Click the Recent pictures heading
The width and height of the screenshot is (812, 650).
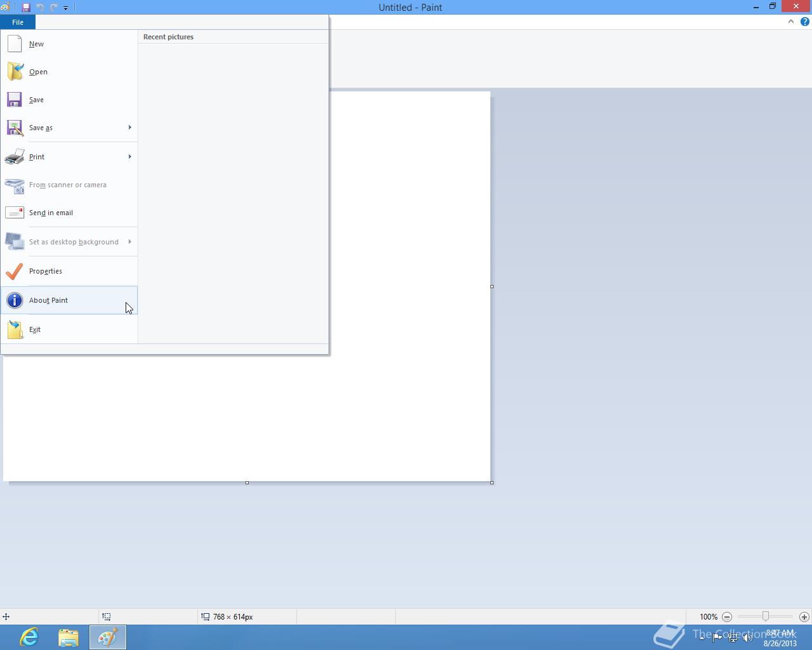point(168,37)
